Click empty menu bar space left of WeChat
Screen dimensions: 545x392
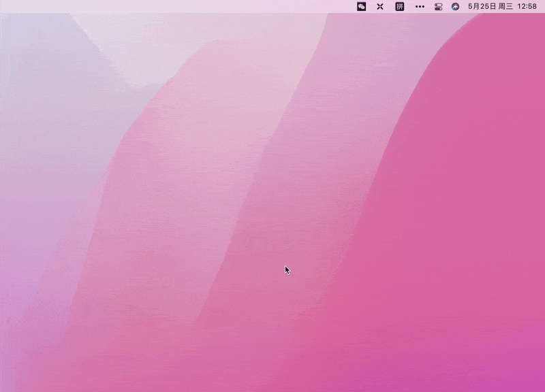click(x=204, y=6)
